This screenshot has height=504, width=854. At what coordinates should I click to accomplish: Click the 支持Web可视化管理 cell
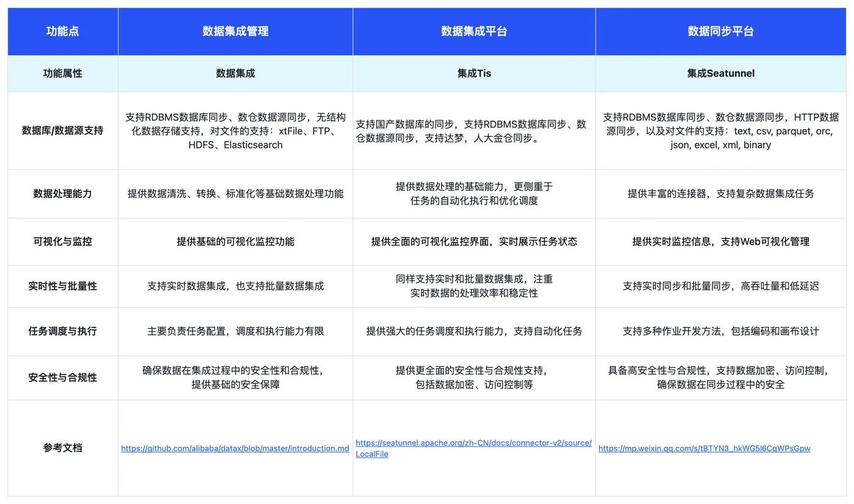721,241
